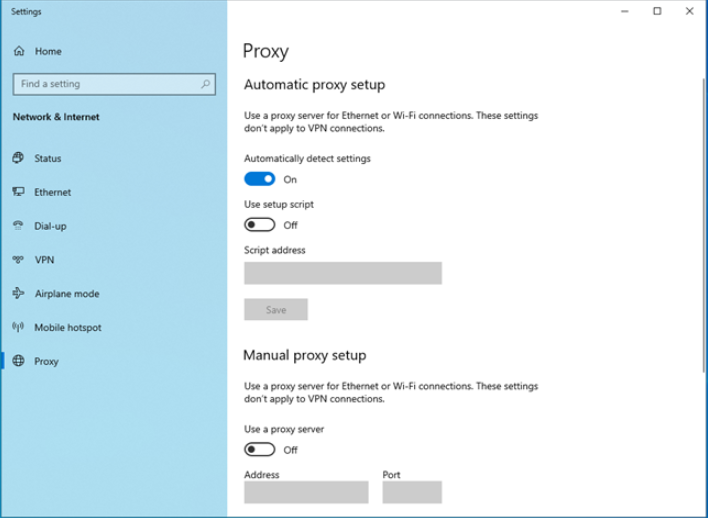708x518 pixels.
Task: Enable the Use setup script toggle
Action: pos(260,224)
